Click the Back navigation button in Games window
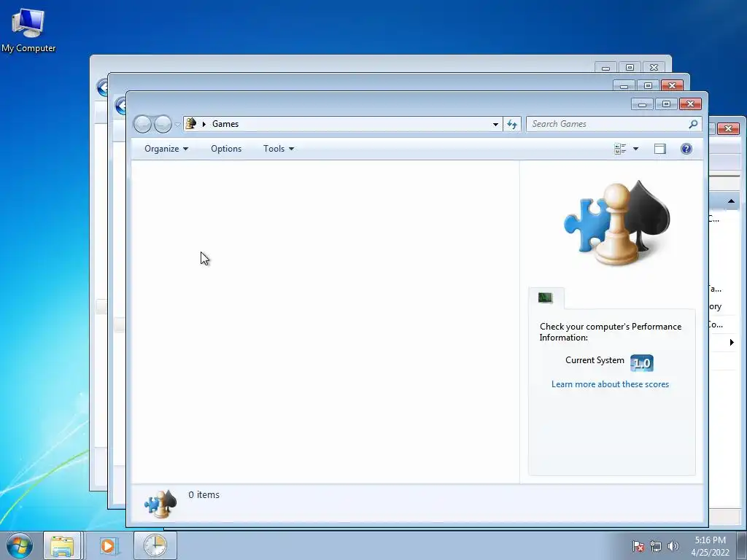The height and width of the screenshot is (560, 747). click(x=142, y=124)
